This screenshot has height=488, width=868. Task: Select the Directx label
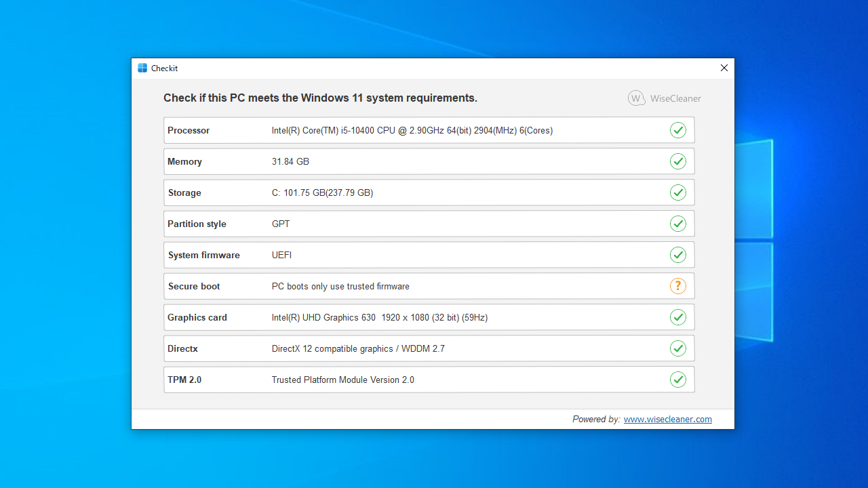[x=183, y=348]
